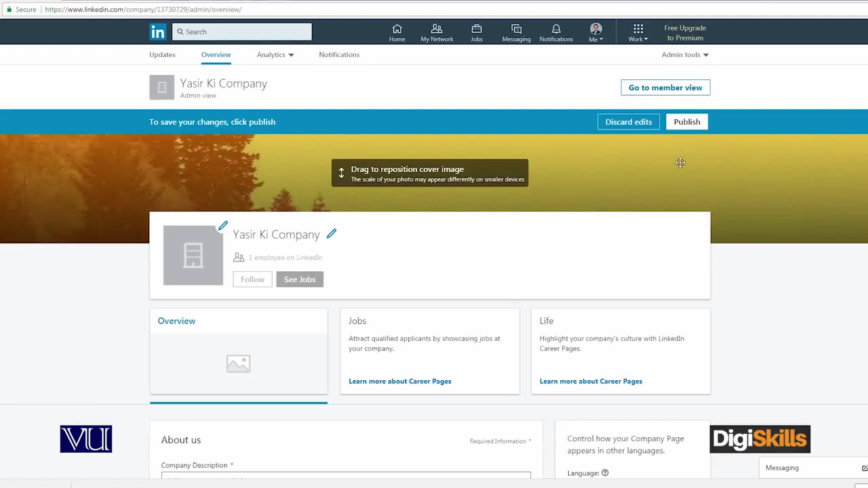This screenshot has height=488, width=868.
Task: Click the See Jobs button
Action: pos(300,279)
